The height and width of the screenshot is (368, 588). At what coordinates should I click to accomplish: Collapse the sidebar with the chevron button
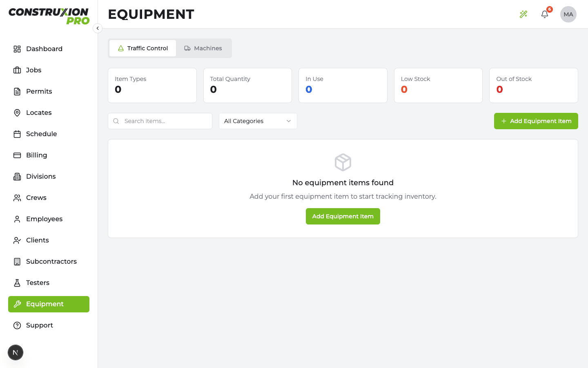[x=98, y=28]
